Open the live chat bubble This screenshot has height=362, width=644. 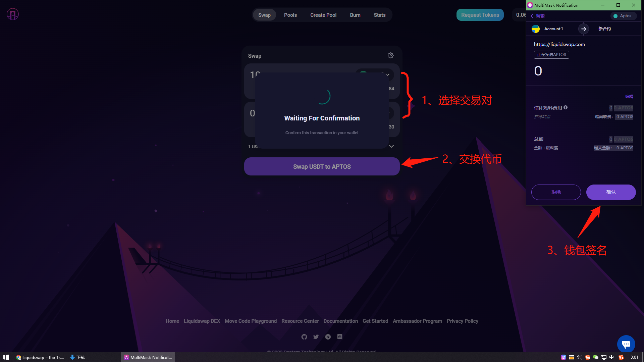[626, 344]
